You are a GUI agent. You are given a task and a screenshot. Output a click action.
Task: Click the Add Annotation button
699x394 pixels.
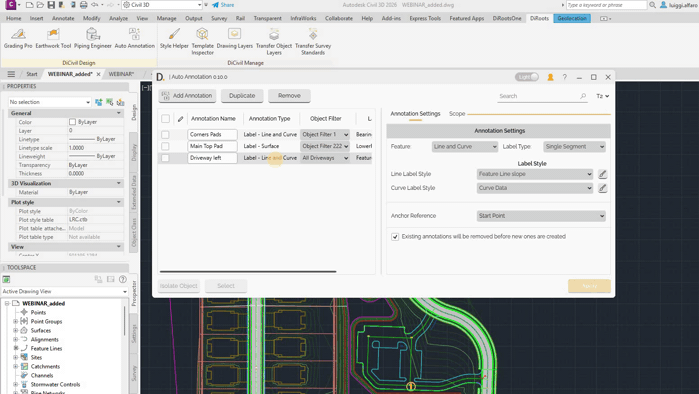point(187,96)
